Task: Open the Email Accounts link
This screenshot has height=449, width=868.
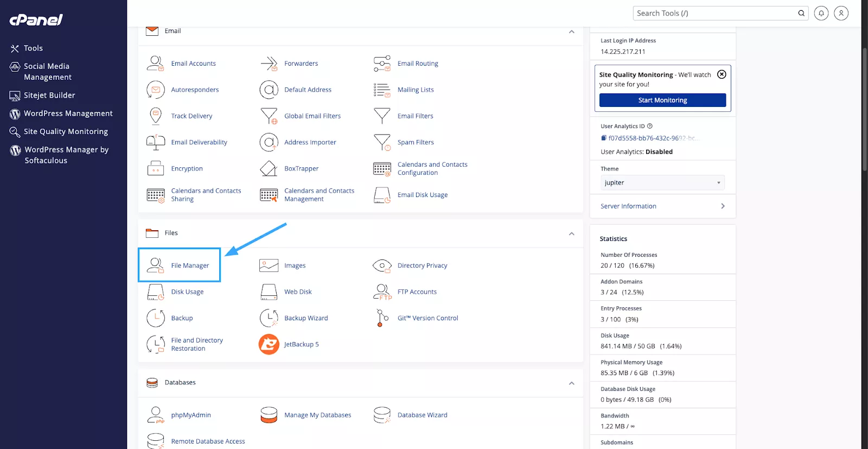Action: click(193, 64)
